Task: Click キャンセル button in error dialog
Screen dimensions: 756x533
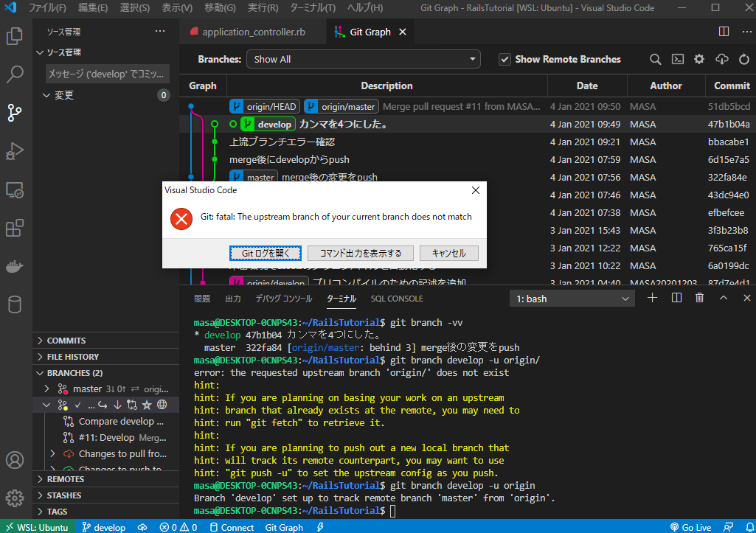Action: 449,253
